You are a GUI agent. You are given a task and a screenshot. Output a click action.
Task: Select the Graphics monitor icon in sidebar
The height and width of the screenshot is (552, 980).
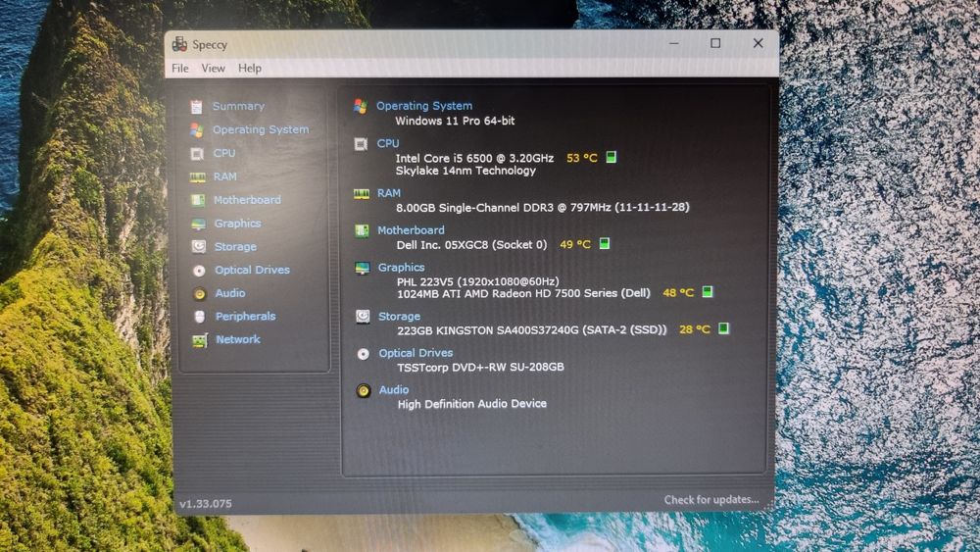coord(198,224)
